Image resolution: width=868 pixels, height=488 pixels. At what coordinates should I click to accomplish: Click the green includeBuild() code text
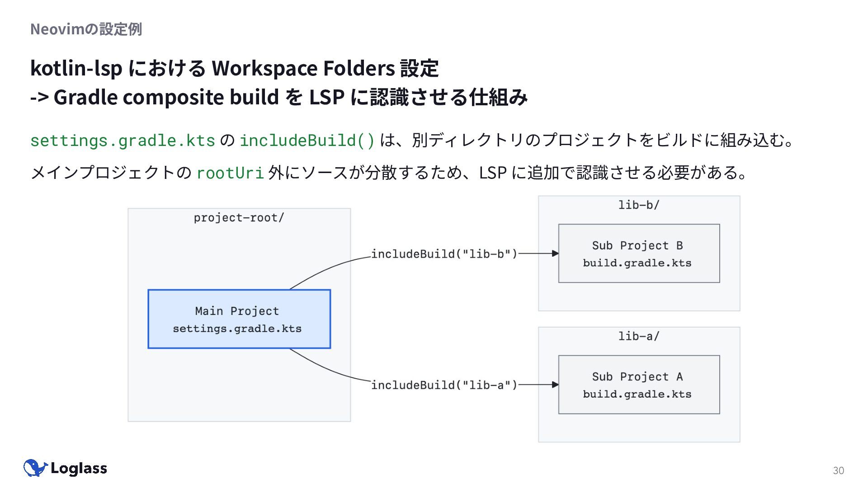click(x=307, y=141)
